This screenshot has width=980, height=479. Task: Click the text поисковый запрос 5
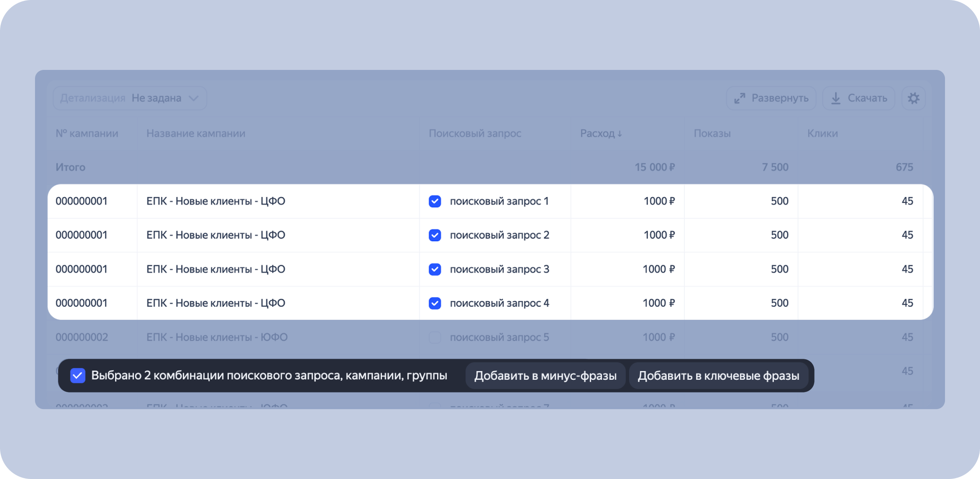point(500,337)
